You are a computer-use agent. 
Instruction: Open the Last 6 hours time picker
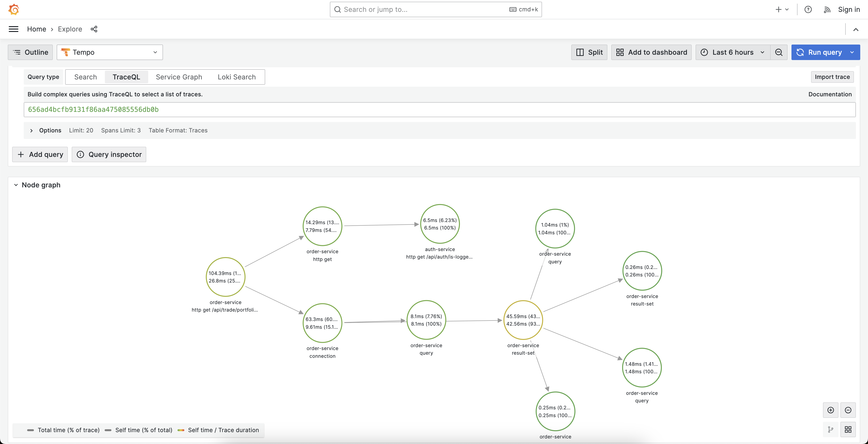pos(733,52)
